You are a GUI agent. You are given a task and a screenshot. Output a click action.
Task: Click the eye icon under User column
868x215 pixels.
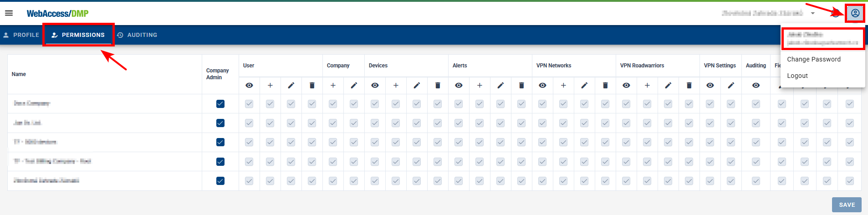(249, 86)
